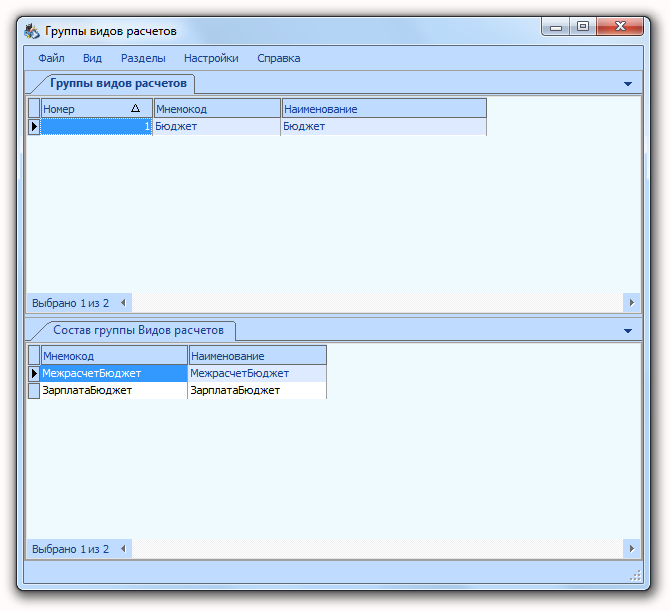Image resolution: width=670 pixels, height=611 pixels.
Task: Click the row selector for ЗарплатаБюджет row
Action: (34, 391)
